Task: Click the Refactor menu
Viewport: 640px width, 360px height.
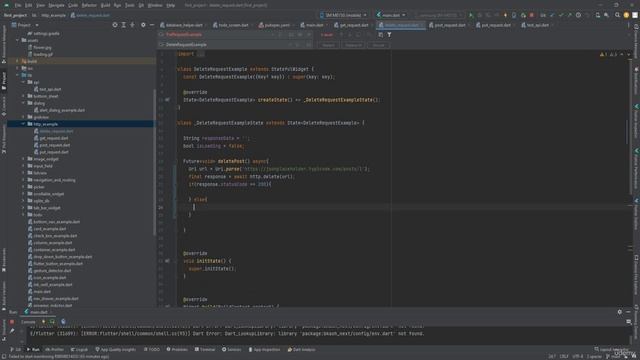Action: tap(89, 5)
